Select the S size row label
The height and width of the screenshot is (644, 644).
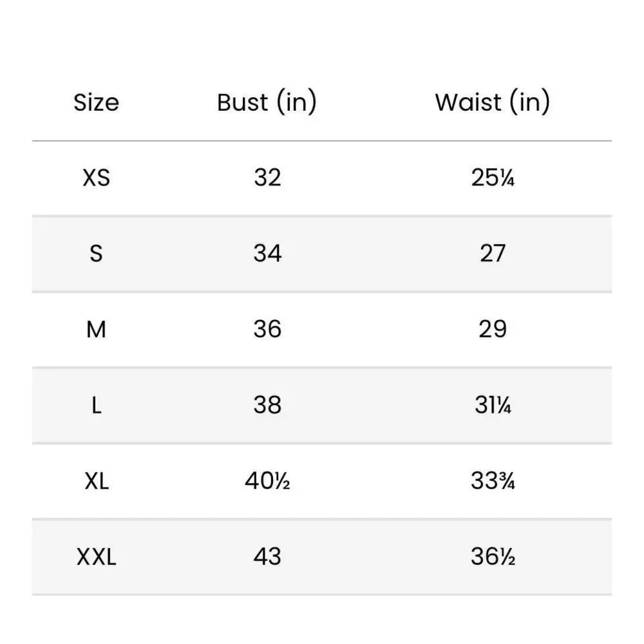tap(96, 254)
